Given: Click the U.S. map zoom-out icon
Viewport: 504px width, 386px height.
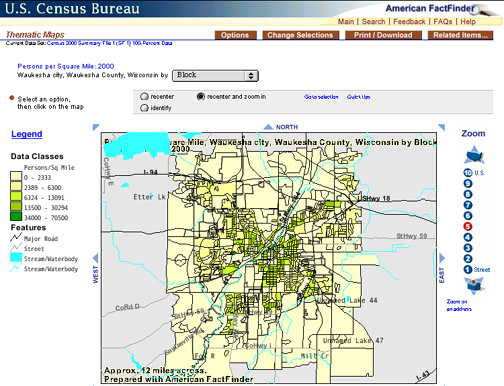Looking at the screenshot, I should 474,155.
